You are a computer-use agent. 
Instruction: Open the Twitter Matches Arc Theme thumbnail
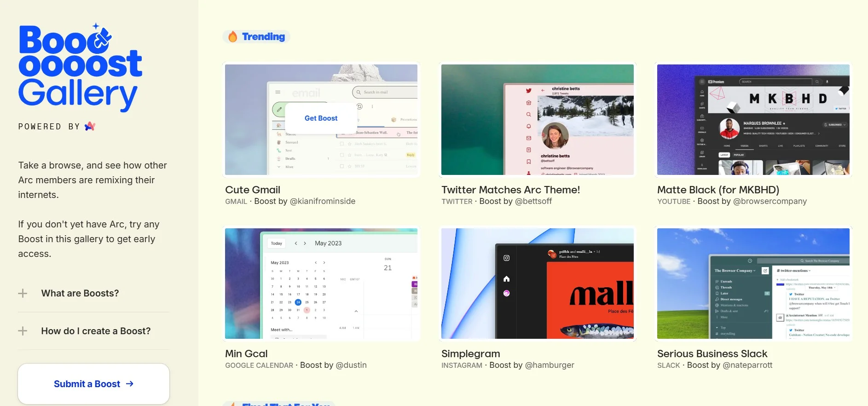point(538,120)
